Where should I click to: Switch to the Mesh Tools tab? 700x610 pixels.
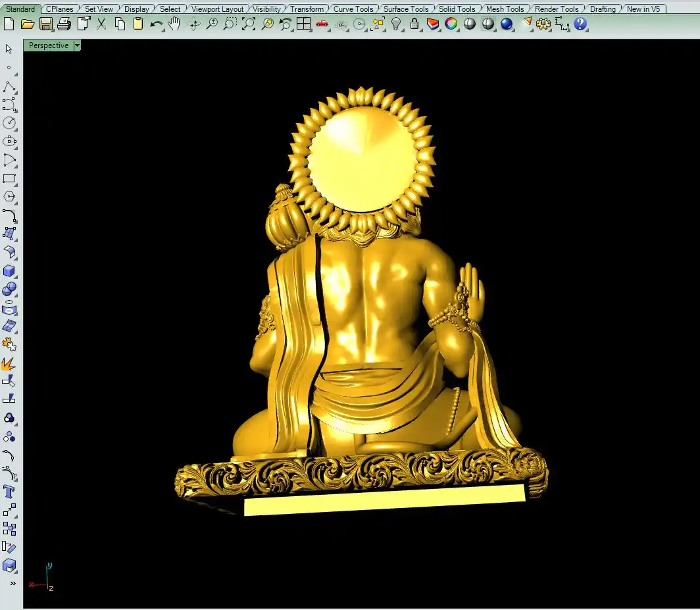click(505, 9)
